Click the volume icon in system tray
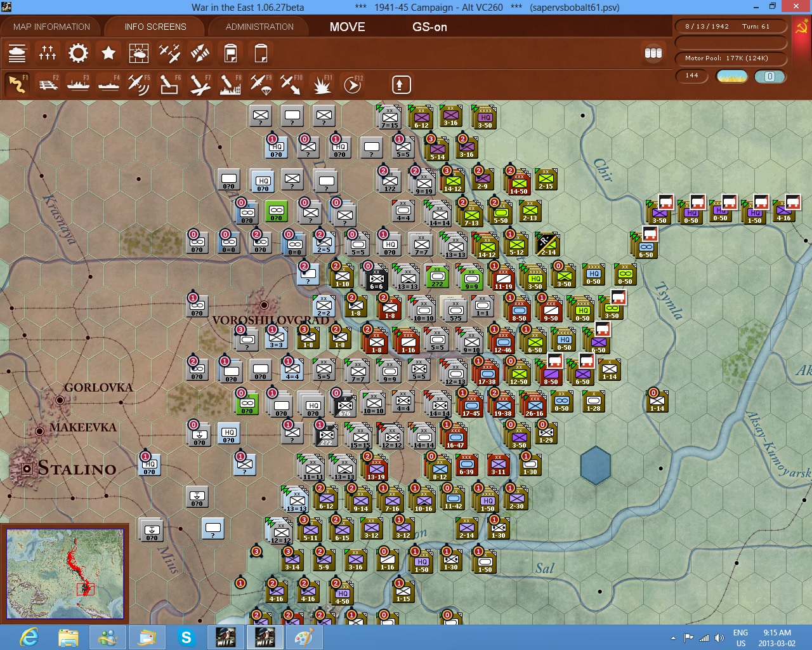 click(x=719, y=638)
